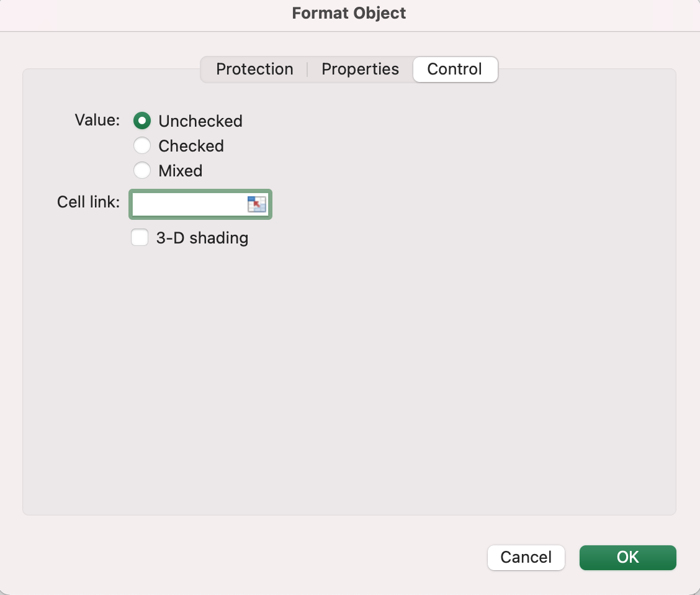
Task: Click the Format Object title bar
Action: [349, 14]
